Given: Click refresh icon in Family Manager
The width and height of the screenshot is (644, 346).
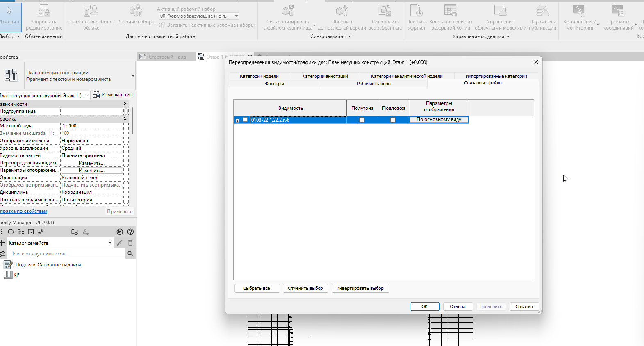Looking at the screenshot, I should tap(11, 232).
